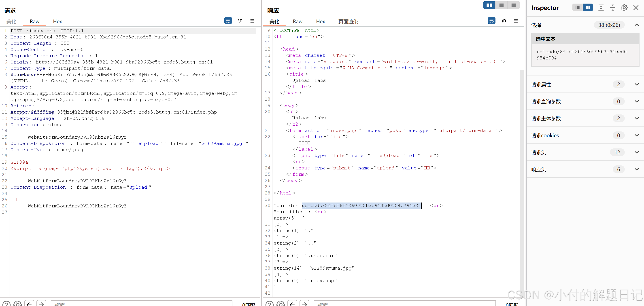This screenshot has height=306, width=644.
Task: Switch to the request Hex tab
Action: (57, 21)
